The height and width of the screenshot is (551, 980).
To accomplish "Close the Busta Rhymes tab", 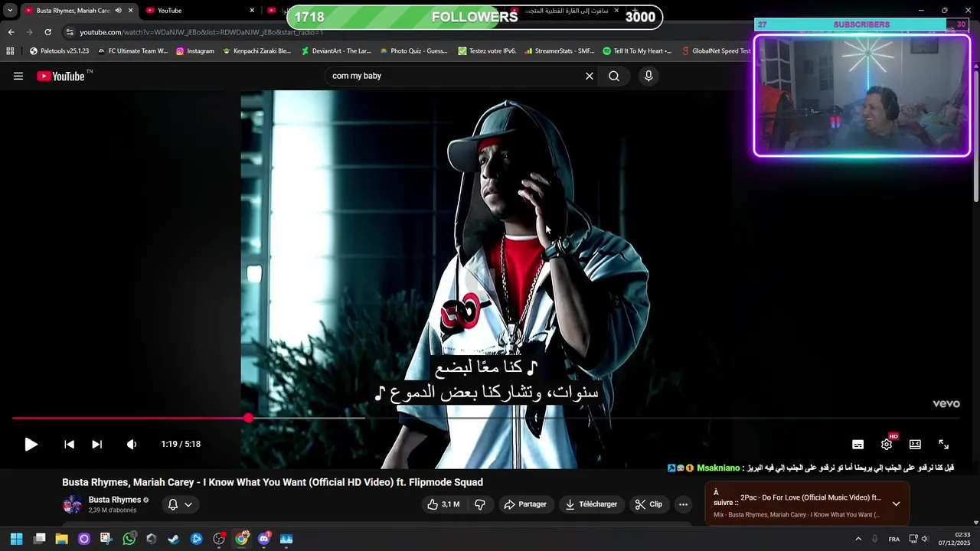I will 131,11.
